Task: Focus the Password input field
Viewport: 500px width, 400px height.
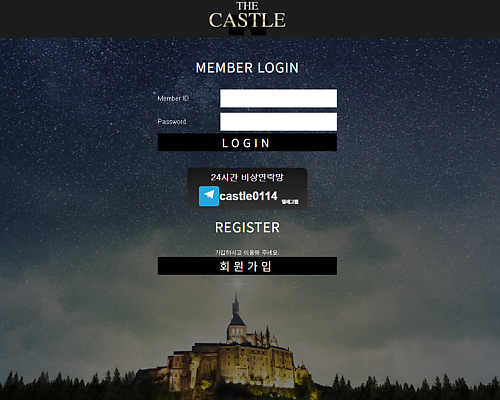Action: point(278,122)
